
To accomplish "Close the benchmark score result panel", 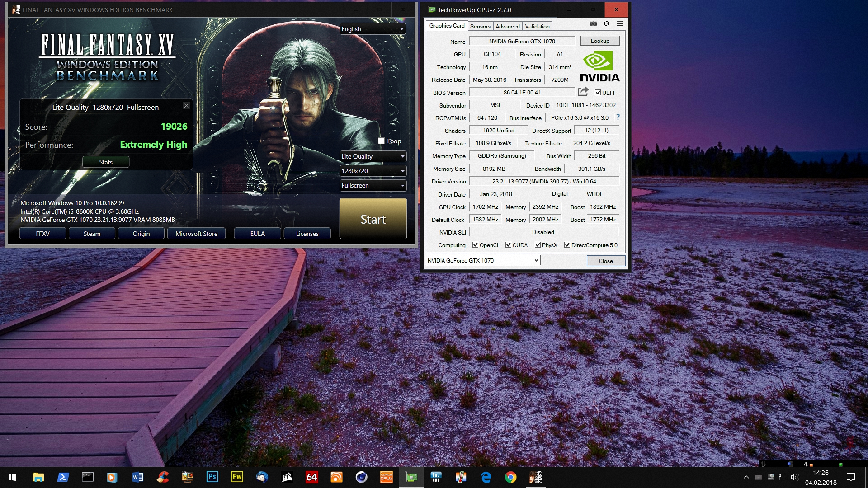I will click(186, 106).
